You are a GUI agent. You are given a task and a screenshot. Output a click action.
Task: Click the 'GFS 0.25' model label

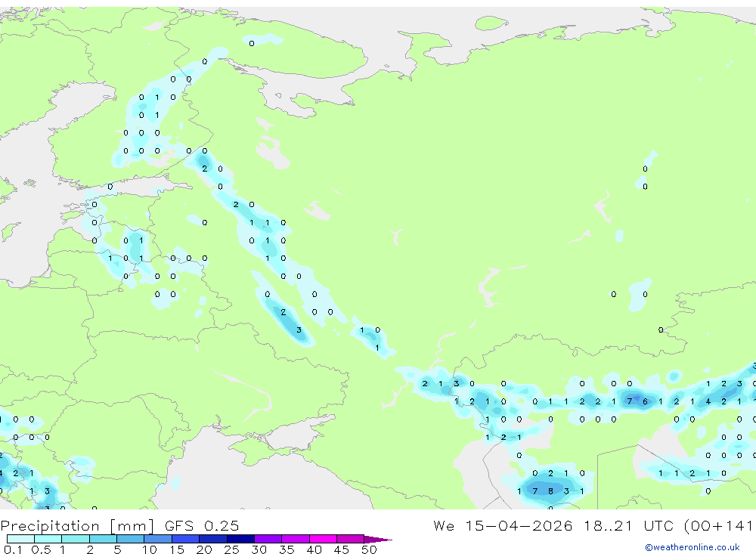click(x=202, y=525)
